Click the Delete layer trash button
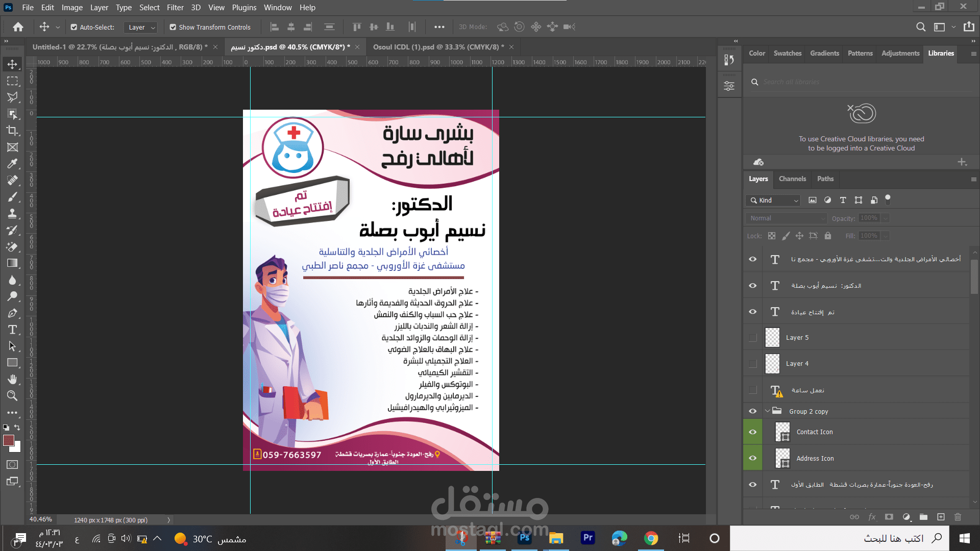The image size is (980, 551). (958, 517)
